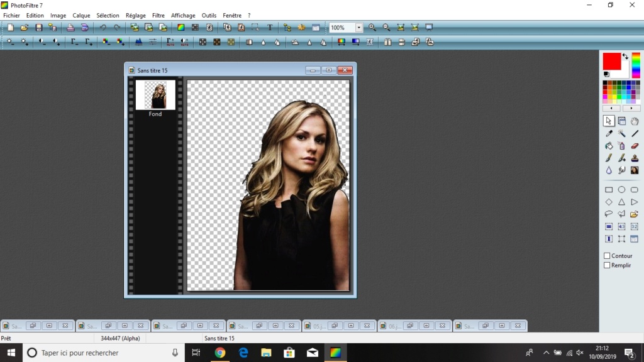Click the red foreground color swatch

611,61
